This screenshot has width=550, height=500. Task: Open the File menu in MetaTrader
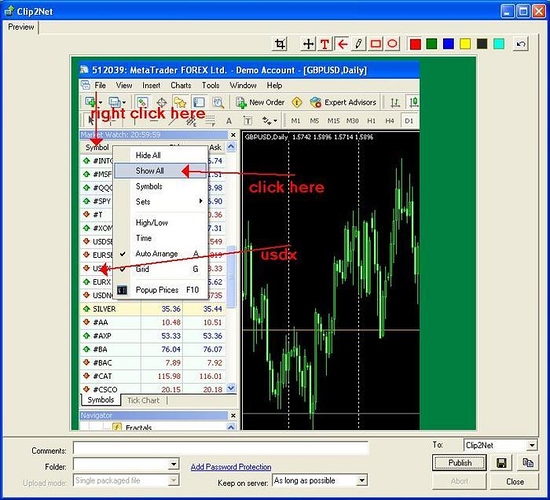[x=100, y=85]
